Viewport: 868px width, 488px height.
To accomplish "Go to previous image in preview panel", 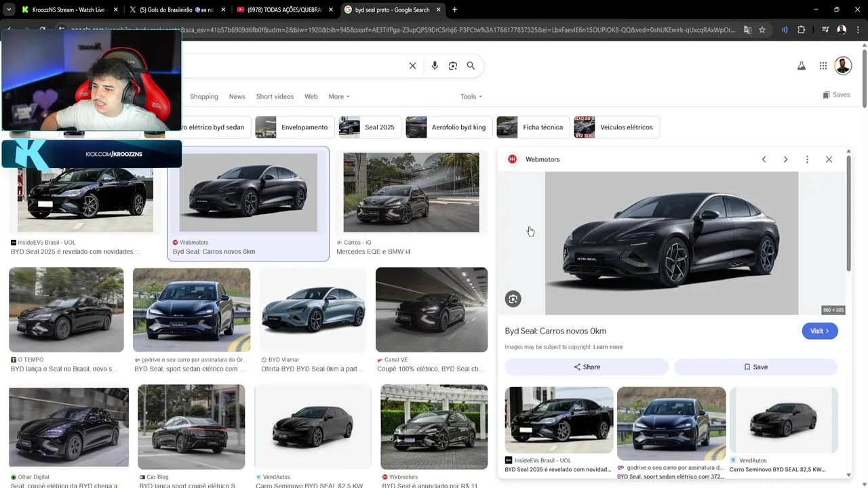I will [x=764, y=159].
